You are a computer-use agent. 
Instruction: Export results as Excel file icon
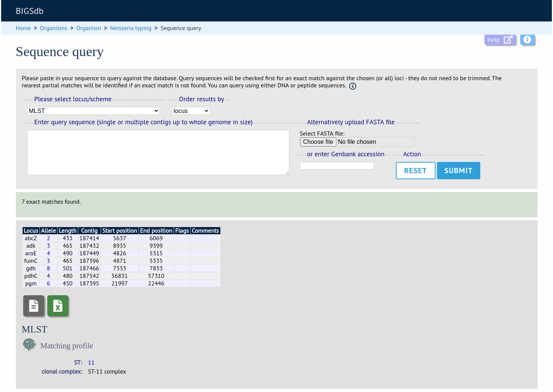pyautogui.click(x=58, y=305)
